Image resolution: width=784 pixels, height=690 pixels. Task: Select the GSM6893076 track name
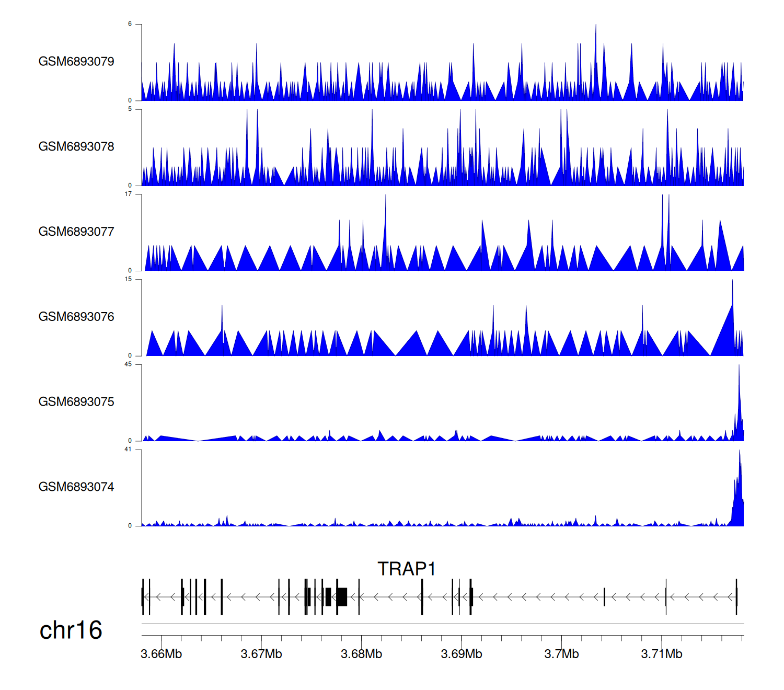click(x=76, y=317)
